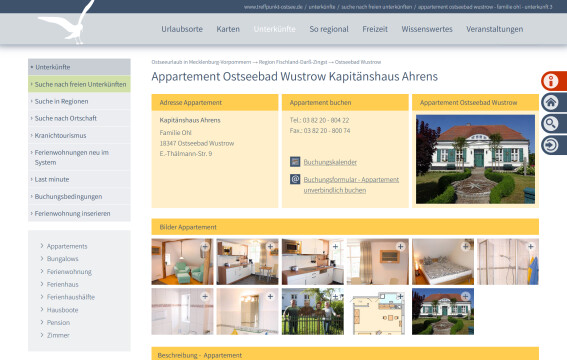Enlarge the floor plan image
The width and height of the screenshot is (567, 360).
tap(378, 311)
